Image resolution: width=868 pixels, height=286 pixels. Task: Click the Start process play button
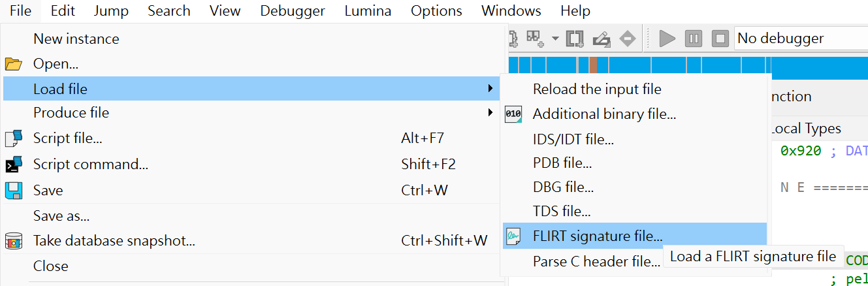click(667, 39)
